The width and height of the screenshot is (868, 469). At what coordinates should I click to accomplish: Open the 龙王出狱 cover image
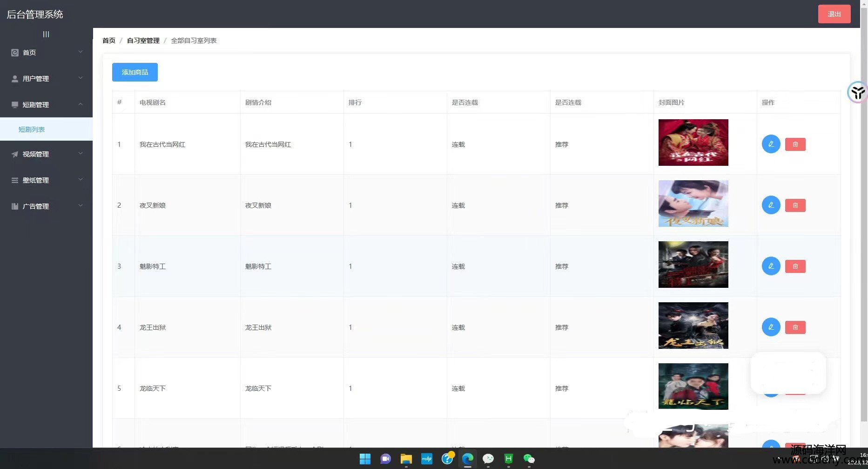point(693,326)
